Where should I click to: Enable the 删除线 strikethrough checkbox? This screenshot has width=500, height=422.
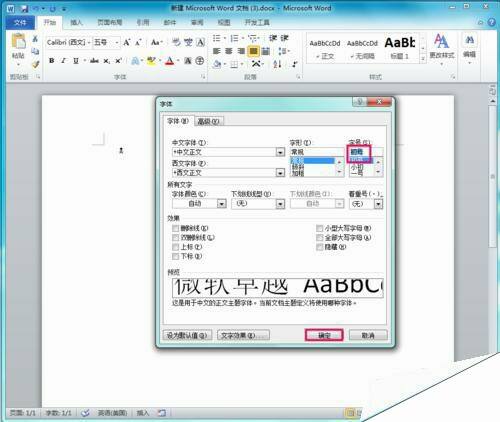click(x=175, y=228)
